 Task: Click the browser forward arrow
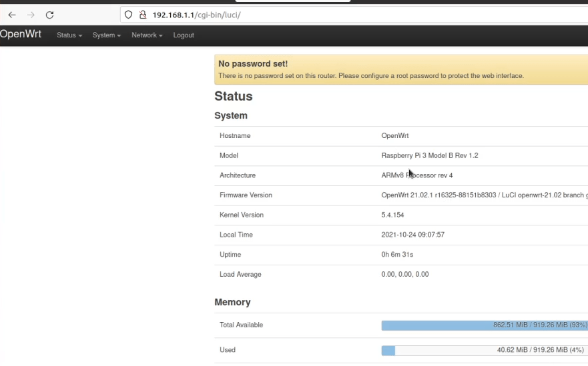click(31, 15)
